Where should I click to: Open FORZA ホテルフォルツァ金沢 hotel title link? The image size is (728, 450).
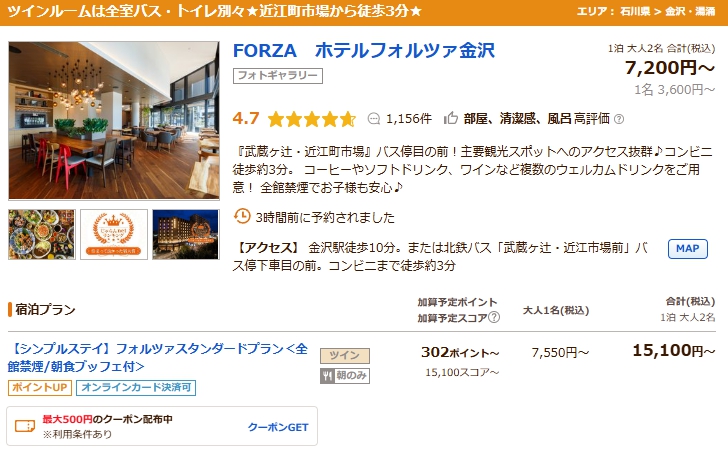[363, 50]
